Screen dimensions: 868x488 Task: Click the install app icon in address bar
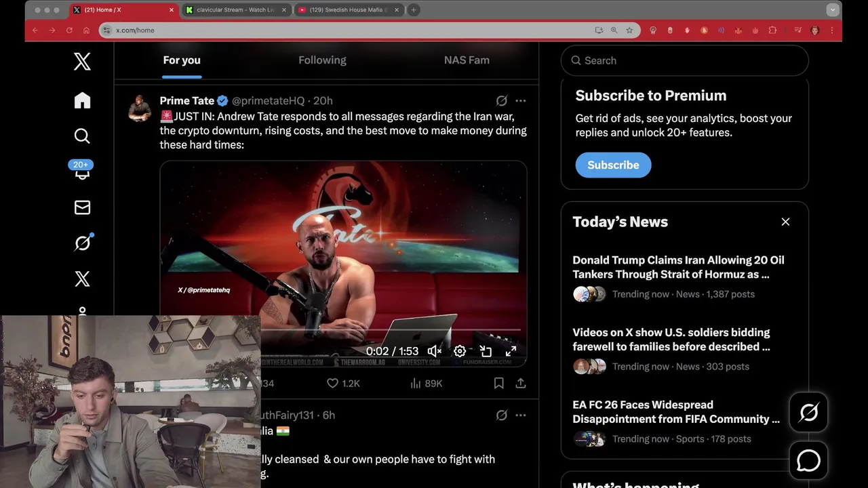coord(599,30)
